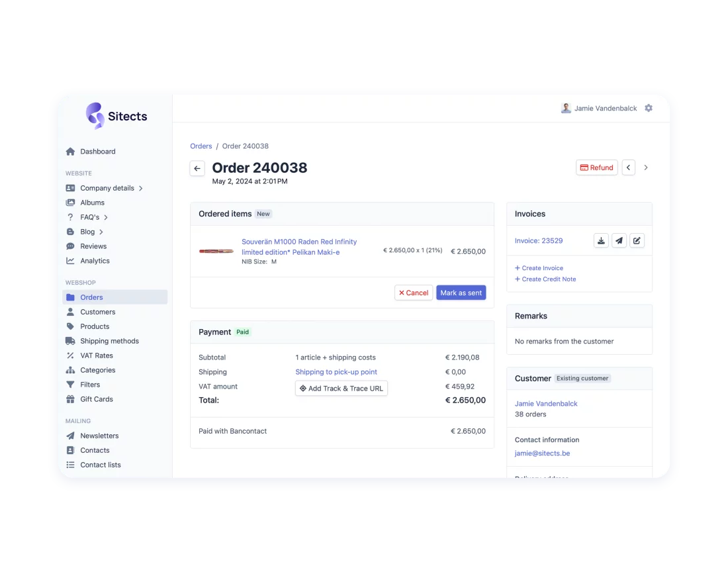Open Albums from the sidebar

point(92,203)
